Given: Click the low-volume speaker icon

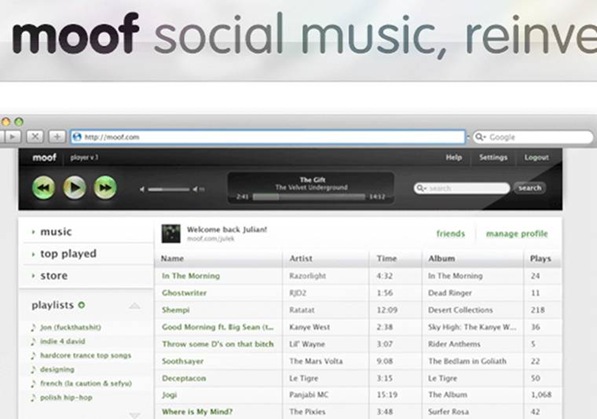Looking at the screenshot, I should [142, 189].
